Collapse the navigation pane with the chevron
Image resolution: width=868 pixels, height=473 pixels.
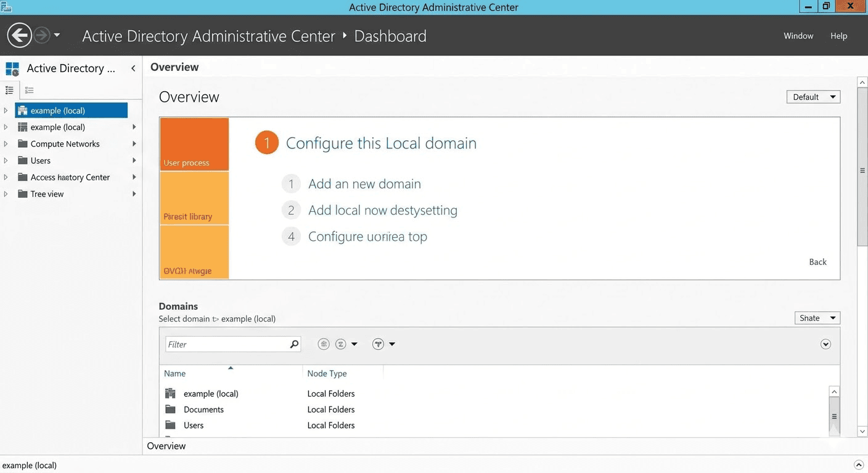coord(133,68)
